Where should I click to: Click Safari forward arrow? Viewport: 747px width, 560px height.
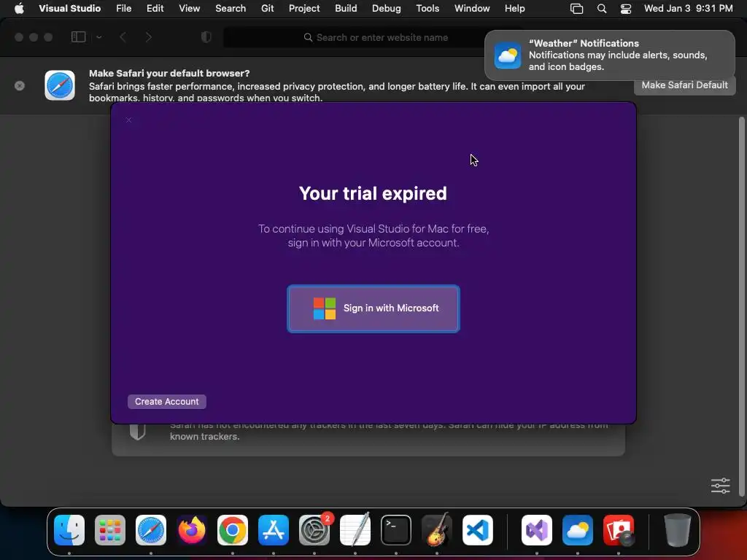(x=148, y=36)
